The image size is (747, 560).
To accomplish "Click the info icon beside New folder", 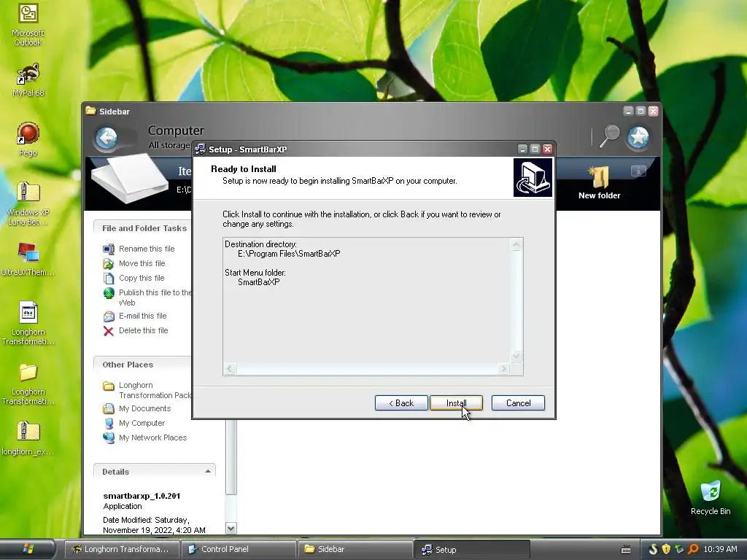I will 638,171.
